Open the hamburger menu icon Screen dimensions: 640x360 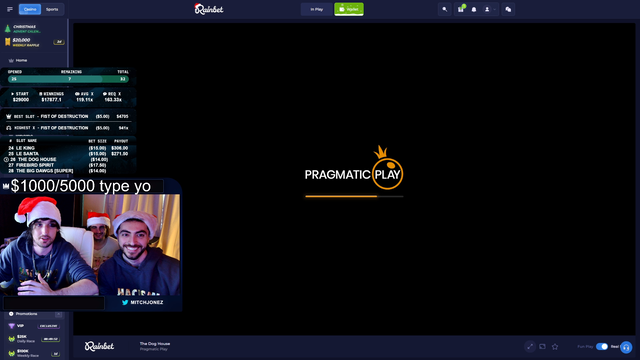click(x=10, y=9)
